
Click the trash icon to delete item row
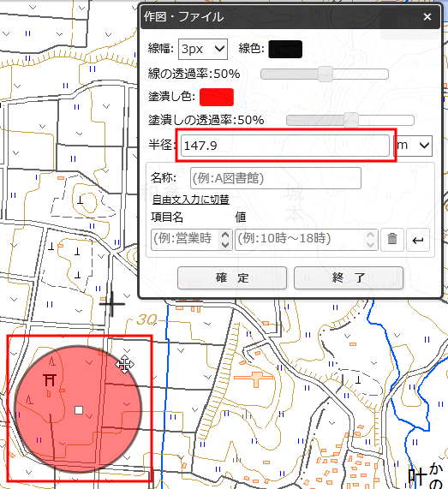coord(392,240)
